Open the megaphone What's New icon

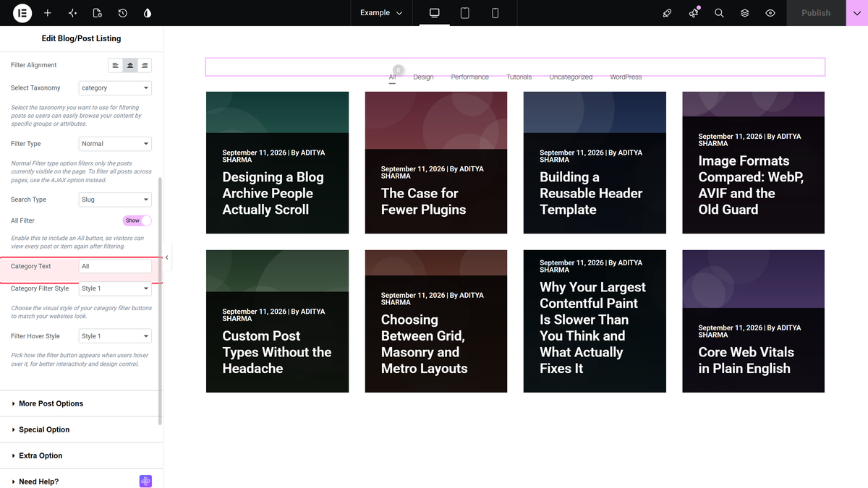[694, 13]
